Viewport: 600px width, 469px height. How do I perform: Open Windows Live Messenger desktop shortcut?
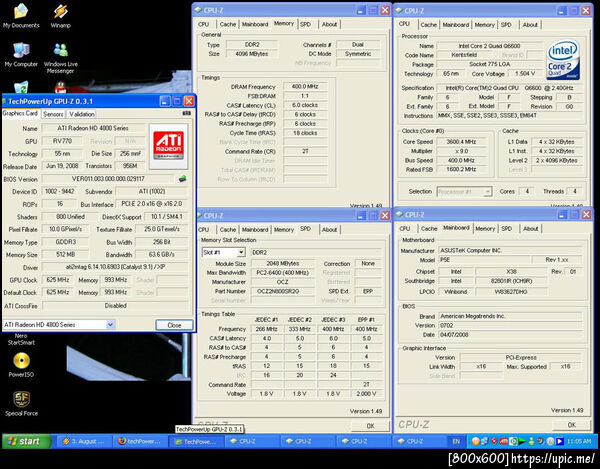coord(60,57)
